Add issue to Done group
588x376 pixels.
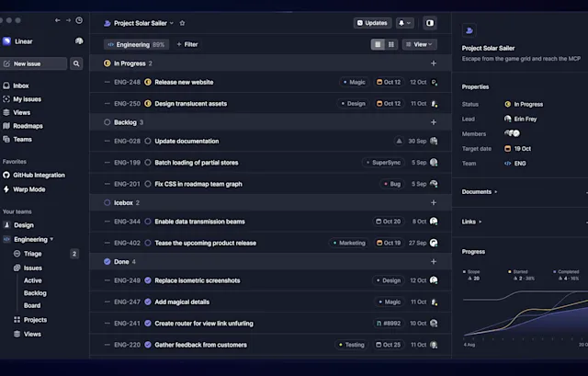coord(434,262)
